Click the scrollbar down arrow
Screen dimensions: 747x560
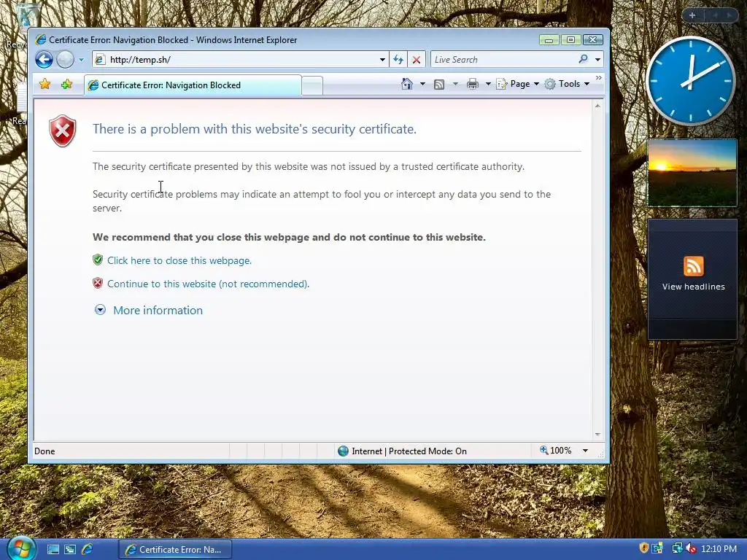pos(597,435)
